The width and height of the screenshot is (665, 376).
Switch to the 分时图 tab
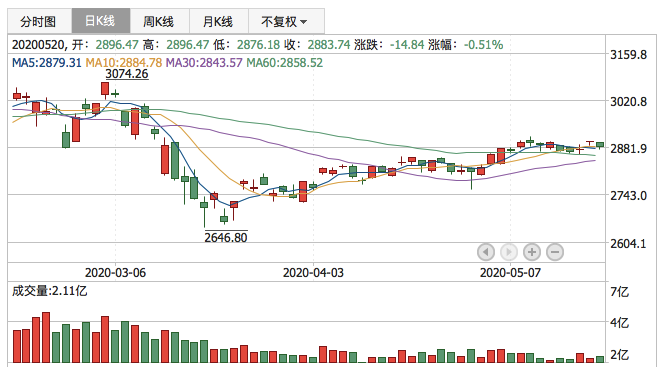pyautogui.click(x=39, y=21)
